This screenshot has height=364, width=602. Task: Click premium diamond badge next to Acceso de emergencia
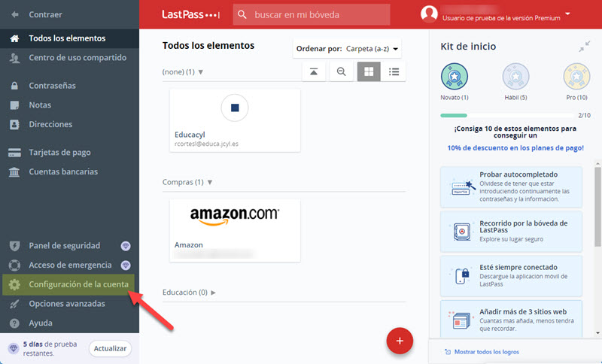point(126,265)
